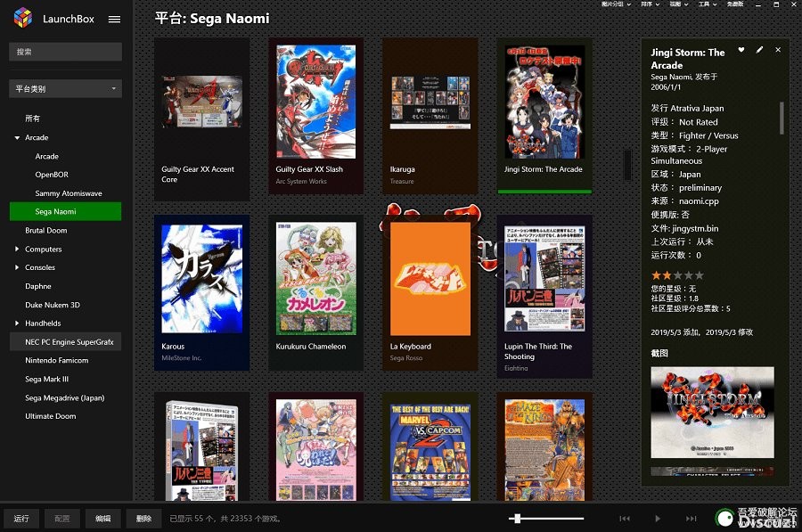The height and width of the screenshot is (532, 802).
Task: Click the previous track media button
Action: click(625, 518)
